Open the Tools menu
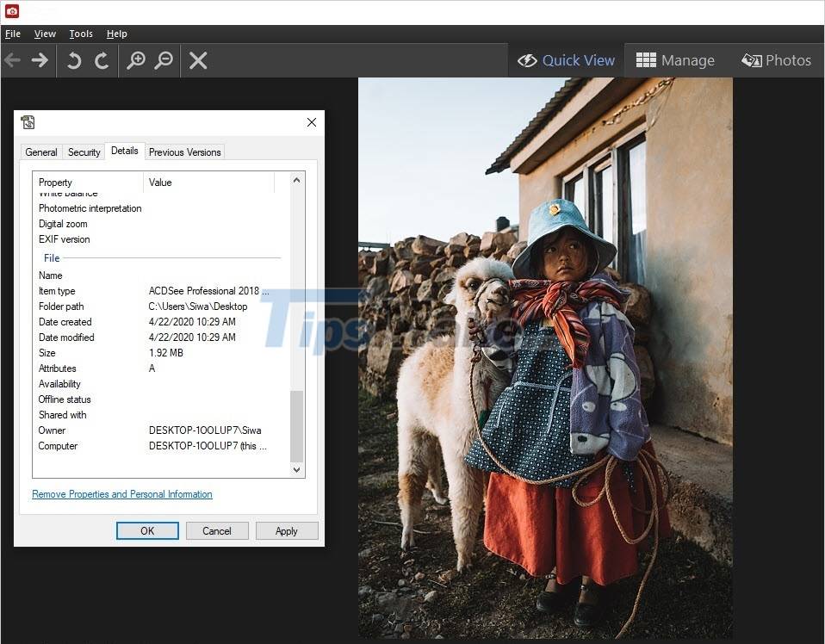The height and width of the screenshot is (644, 825). point(80,34)
